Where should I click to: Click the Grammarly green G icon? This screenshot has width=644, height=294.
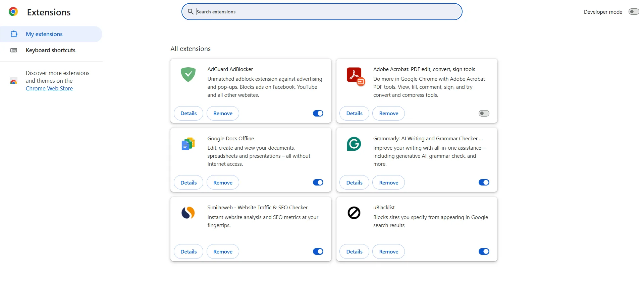coord(354,144)
